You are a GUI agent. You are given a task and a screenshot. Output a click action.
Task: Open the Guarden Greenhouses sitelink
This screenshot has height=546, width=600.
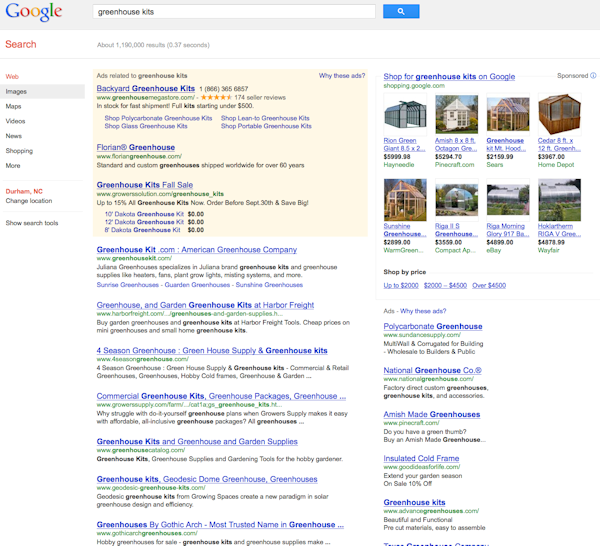tap(197, 285)
